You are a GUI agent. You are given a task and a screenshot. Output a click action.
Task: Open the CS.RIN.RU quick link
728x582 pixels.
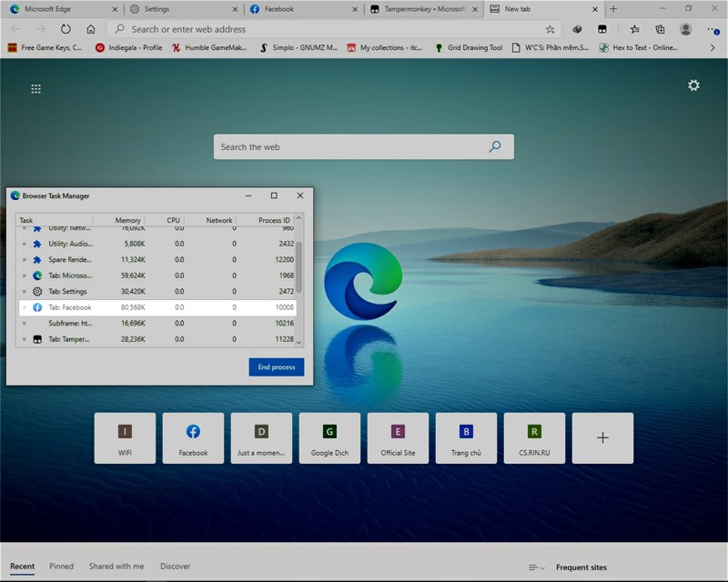[x=534, y=438]
